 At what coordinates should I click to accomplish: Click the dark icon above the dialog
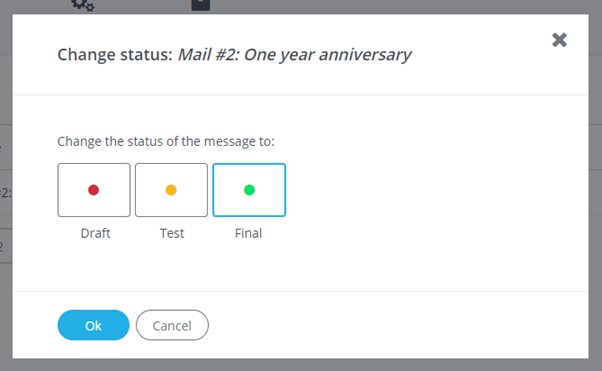coord(200,5)
